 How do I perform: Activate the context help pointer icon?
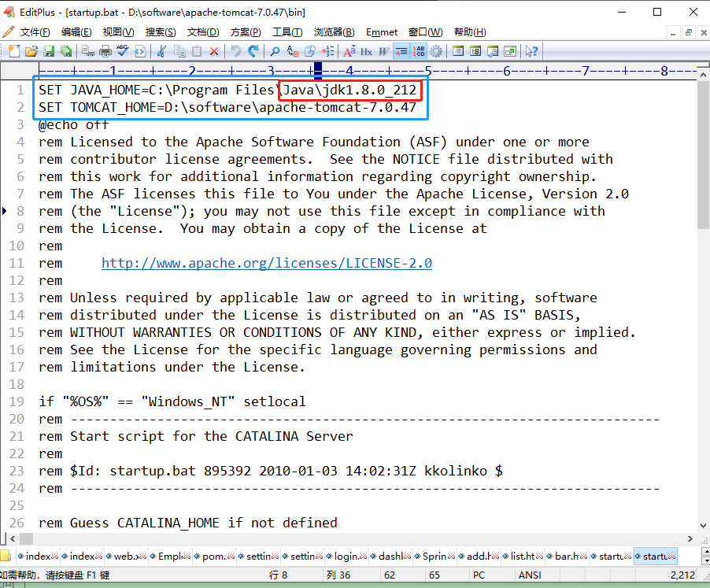click(531, 52)
